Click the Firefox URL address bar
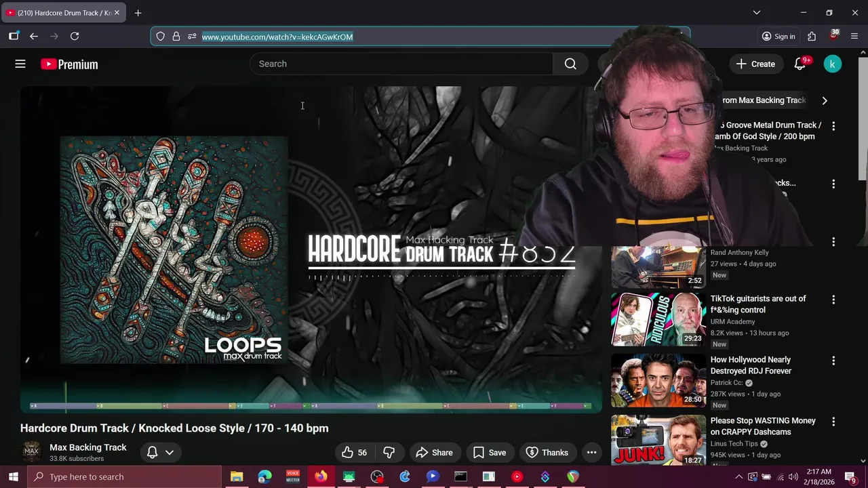Viewport: 868px width, 488px height. (x=420, y=37)
